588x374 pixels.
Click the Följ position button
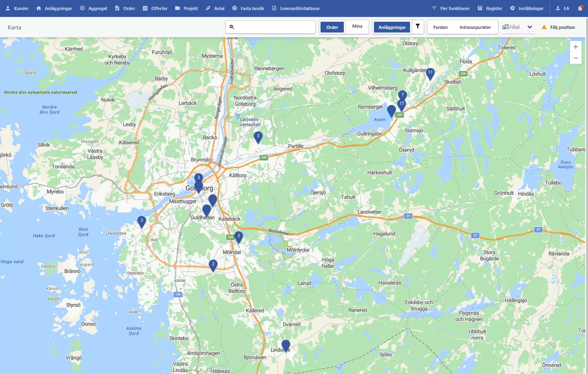pyautogui.click(x=558, y=27)
